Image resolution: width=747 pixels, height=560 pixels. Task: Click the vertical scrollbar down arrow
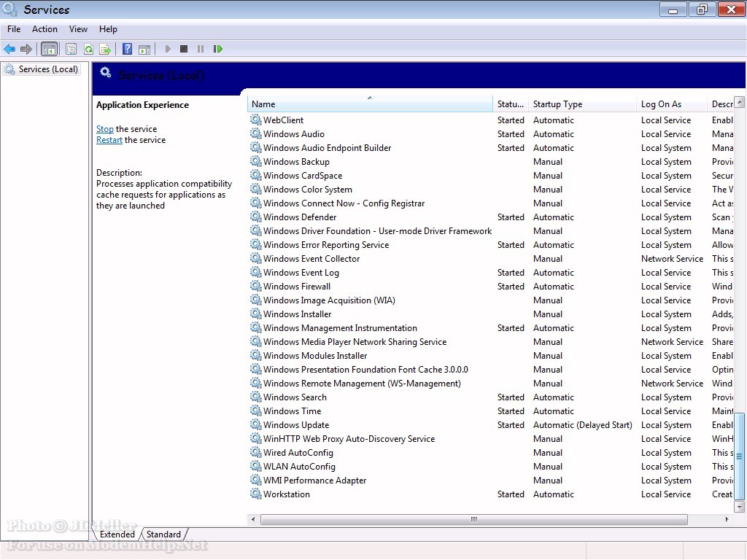tap(740, 507)
